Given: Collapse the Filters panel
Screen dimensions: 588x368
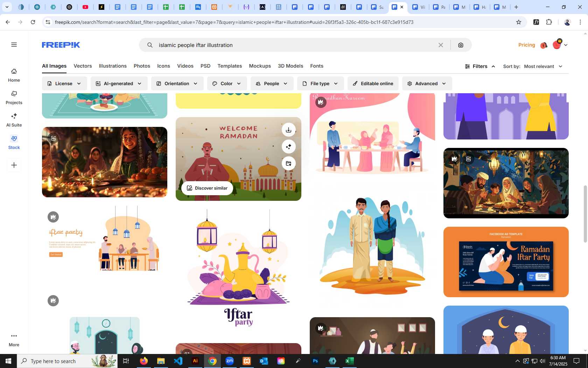Looking at the screenshot, I should pos(480,66).
